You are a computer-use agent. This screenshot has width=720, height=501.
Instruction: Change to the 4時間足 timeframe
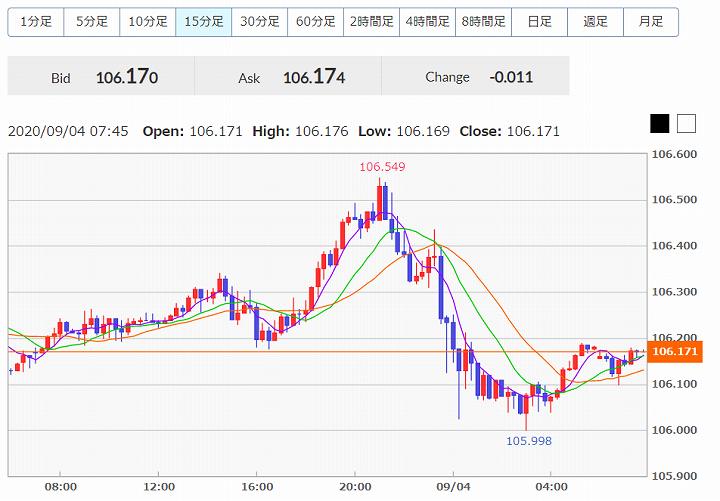[428, 22]
